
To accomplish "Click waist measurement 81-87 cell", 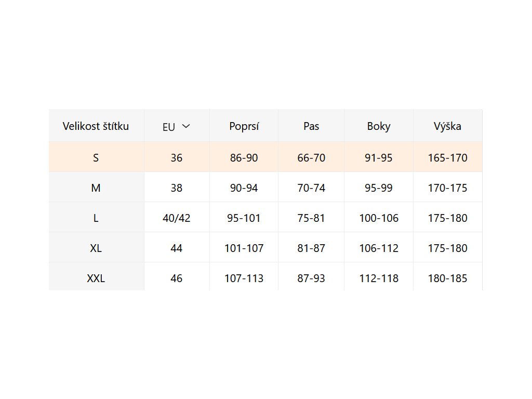I will (x=311, y=248).
